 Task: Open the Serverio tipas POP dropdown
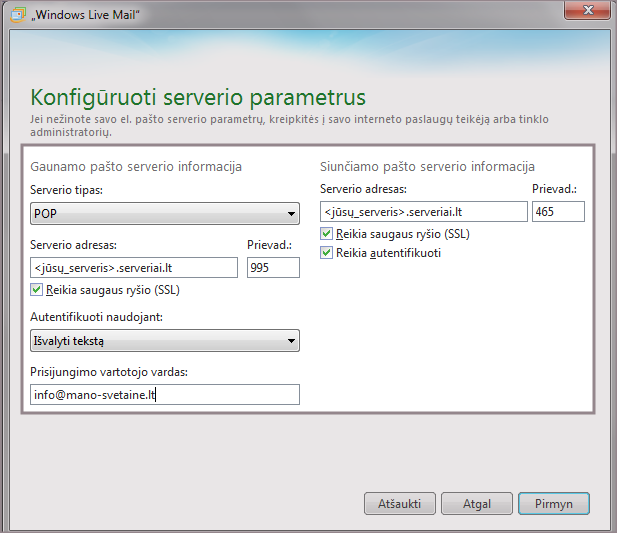tap(165, 213)
